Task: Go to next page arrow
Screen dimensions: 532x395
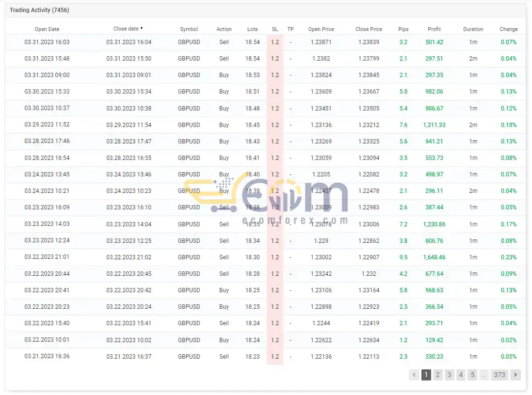Action: point(516,375)
